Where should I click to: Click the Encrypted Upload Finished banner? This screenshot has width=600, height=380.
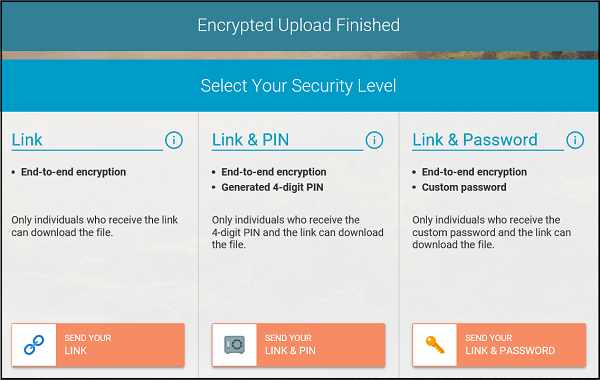point(299,26)
